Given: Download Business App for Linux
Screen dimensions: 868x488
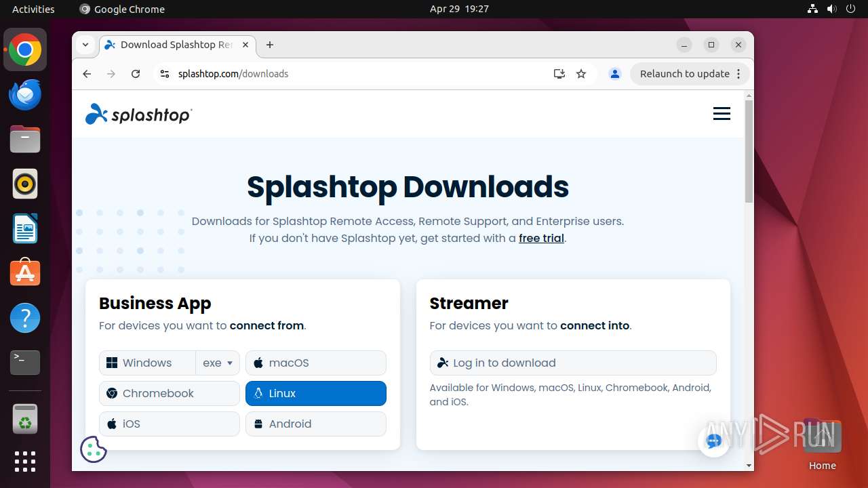Looking at the screenshot, I should point(316,393).
